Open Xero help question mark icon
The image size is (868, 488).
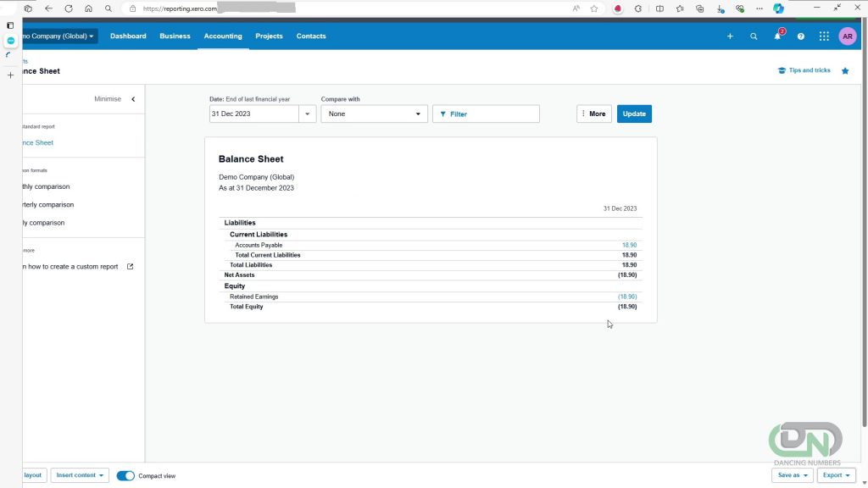click(x=801, y=36)
